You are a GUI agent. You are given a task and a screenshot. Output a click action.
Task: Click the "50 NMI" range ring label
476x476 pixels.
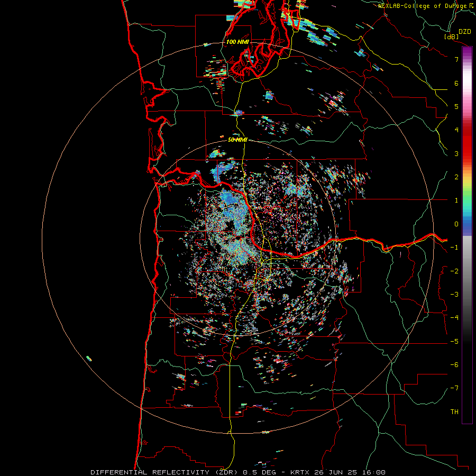[x=237, y=140]
